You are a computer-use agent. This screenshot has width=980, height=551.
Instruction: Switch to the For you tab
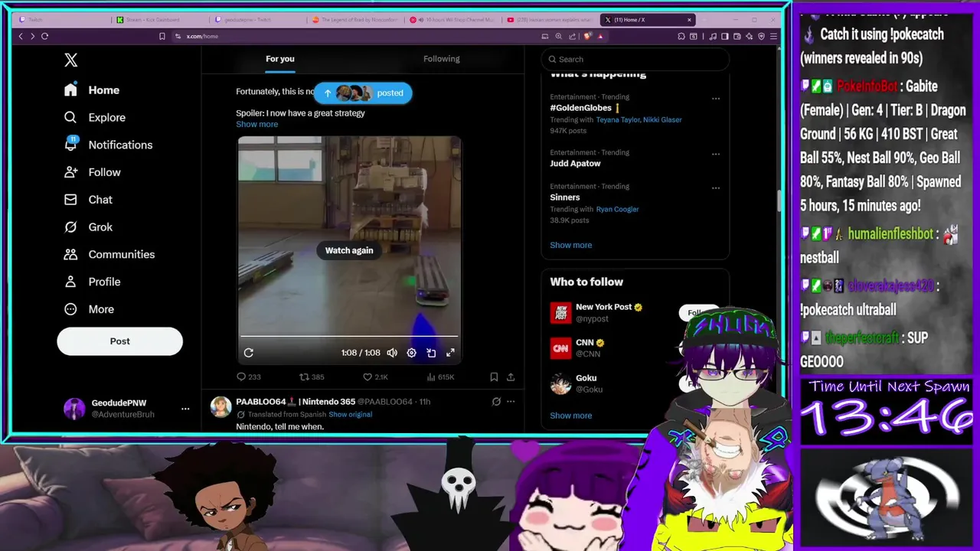click(x=280, y=59)
